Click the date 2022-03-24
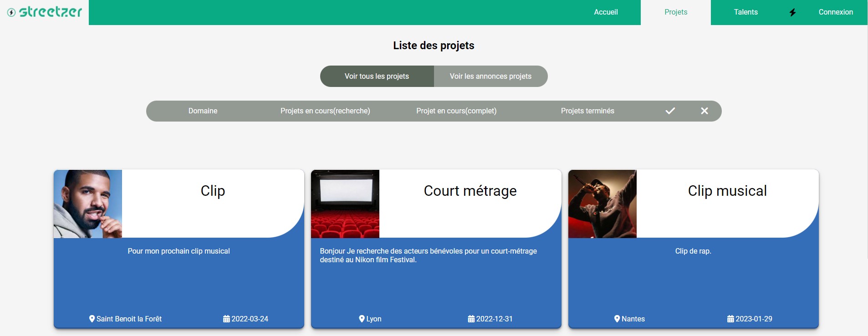 pyautogui.click(x=250, y=319)
